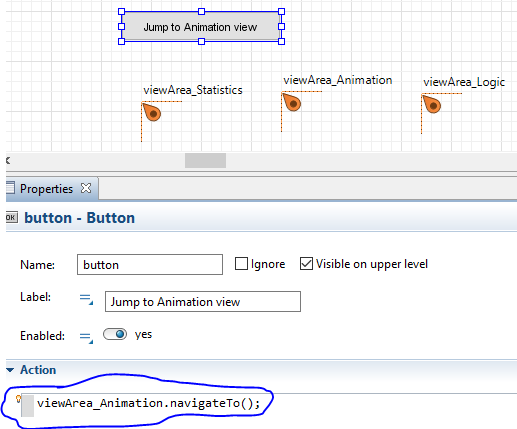
Task: Uncheck the 'Visible on upper level' checkbox
Action: pyautogui.click(x=306, y=264)
